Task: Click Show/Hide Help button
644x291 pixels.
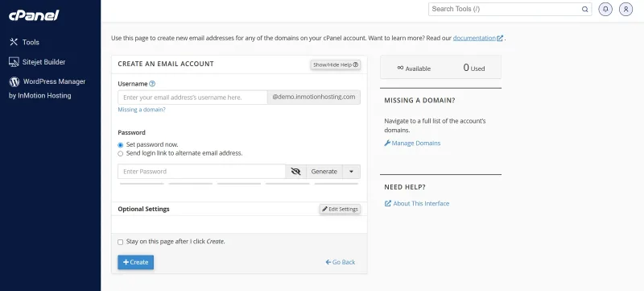Action: (x=336, y=64)
